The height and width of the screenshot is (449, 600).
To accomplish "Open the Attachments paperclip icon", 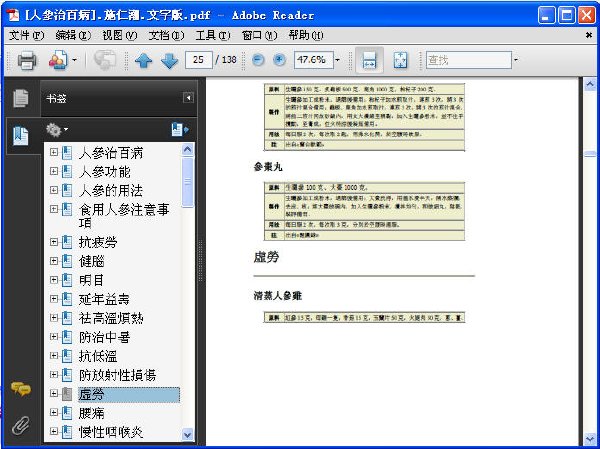I will pyautogui.click(x=21, y=426).
